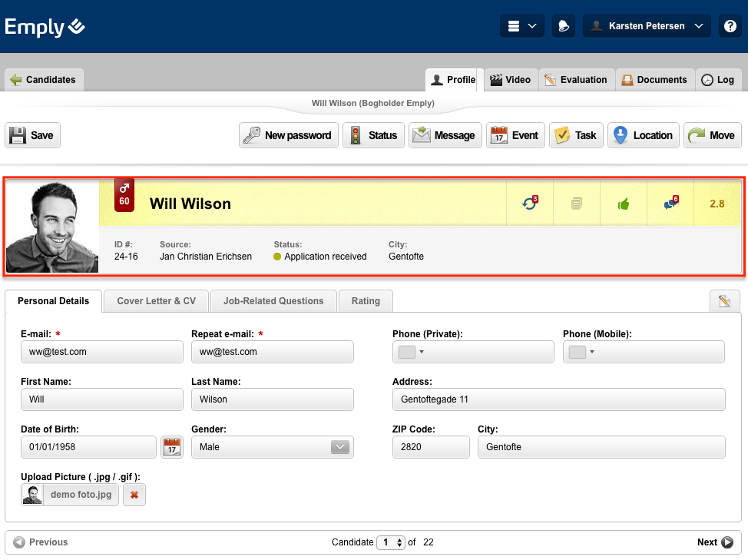Move the candidate
748x560 pixels.
click(x=712, y=135)
